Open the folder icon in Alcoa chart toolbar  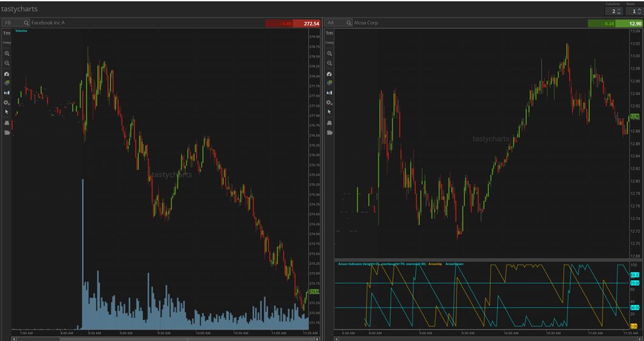[x=329, y=132]
